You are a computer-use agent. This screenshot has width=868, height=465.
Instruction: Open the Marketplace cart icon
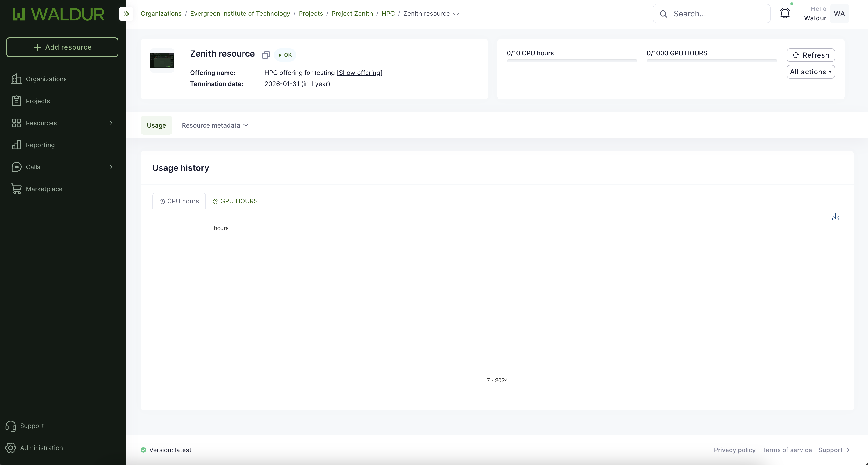pos(16,189)
